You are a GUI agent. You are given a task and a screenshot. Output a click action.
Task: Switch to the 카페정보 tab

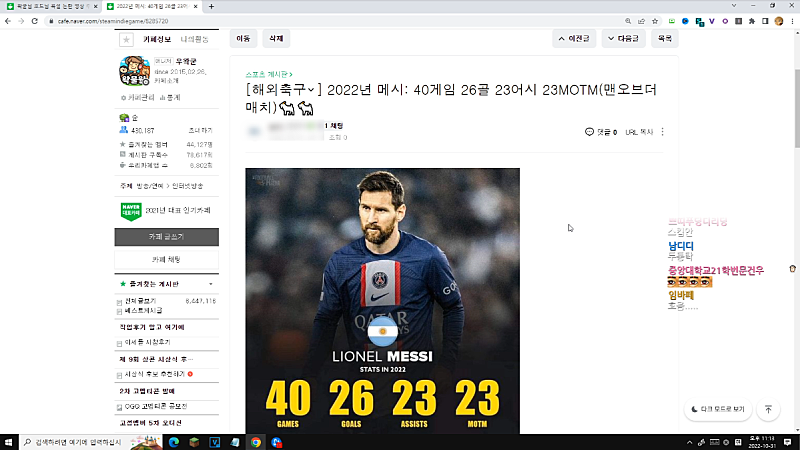click(156, 39)
